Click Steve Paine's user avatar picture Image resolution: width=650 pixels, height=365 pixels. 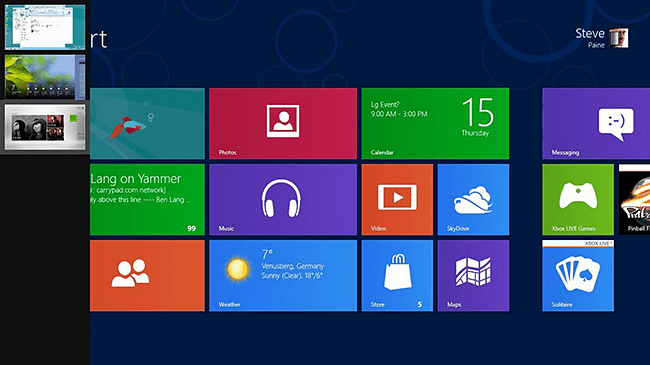coord(618,38)
